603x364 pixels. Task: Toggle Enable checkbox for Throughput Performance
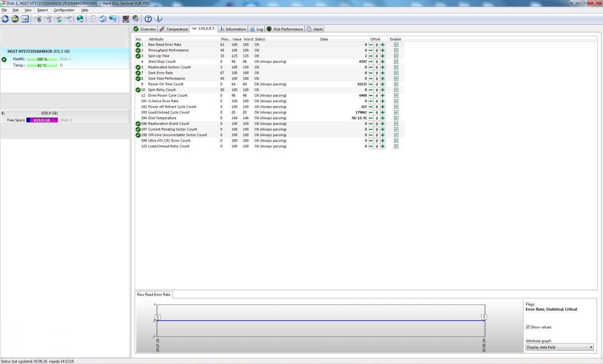[x=396, y=50]
